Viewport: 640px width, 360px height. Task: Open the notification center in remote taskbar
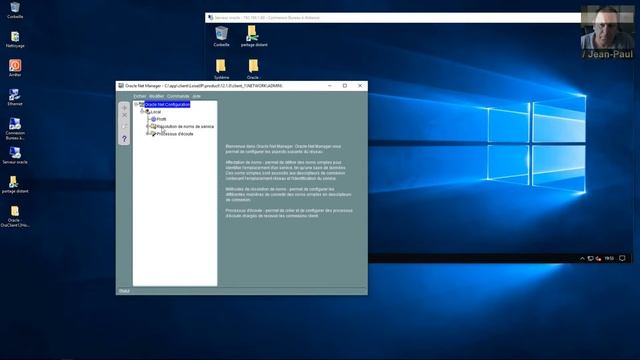pyautogui.click(x=622, y=258)
